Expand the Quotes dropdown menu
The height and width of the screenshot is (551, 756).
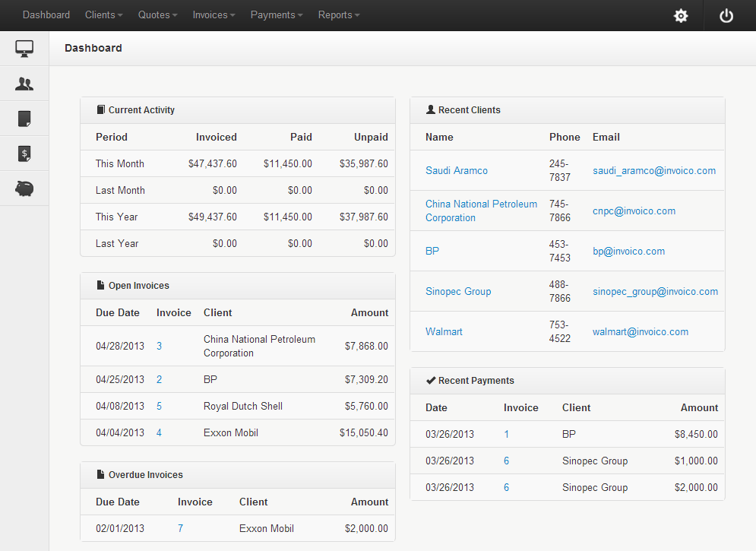(158, 15)
